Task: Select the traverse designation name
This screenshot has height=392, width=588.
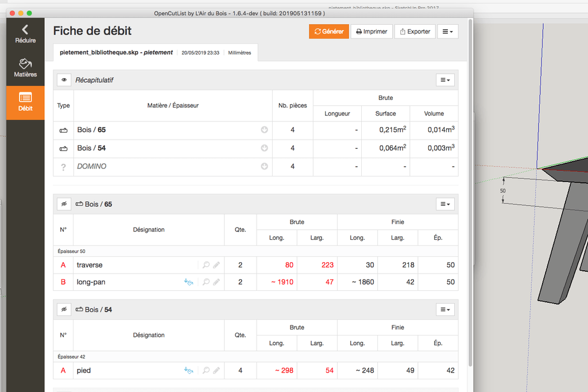Action: tap(90, 265)
